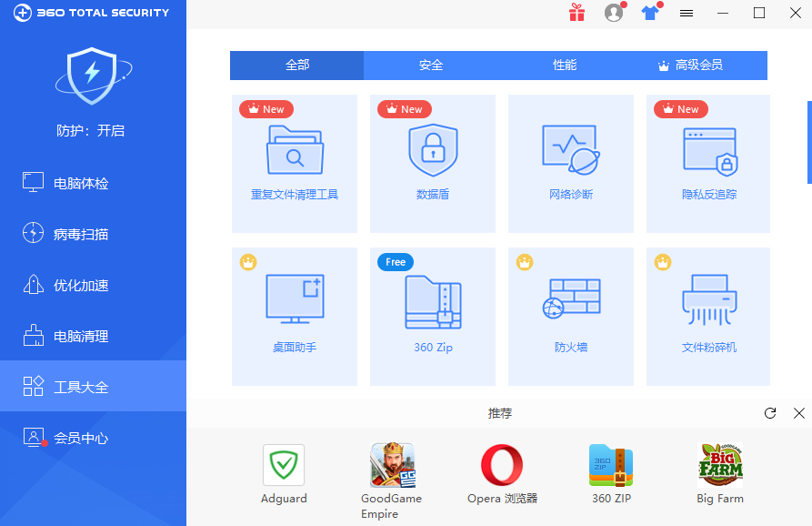Screen dimensions: 812x526
Task: Click the premium shopping cart icon
Action: click(x=650, y=13)
